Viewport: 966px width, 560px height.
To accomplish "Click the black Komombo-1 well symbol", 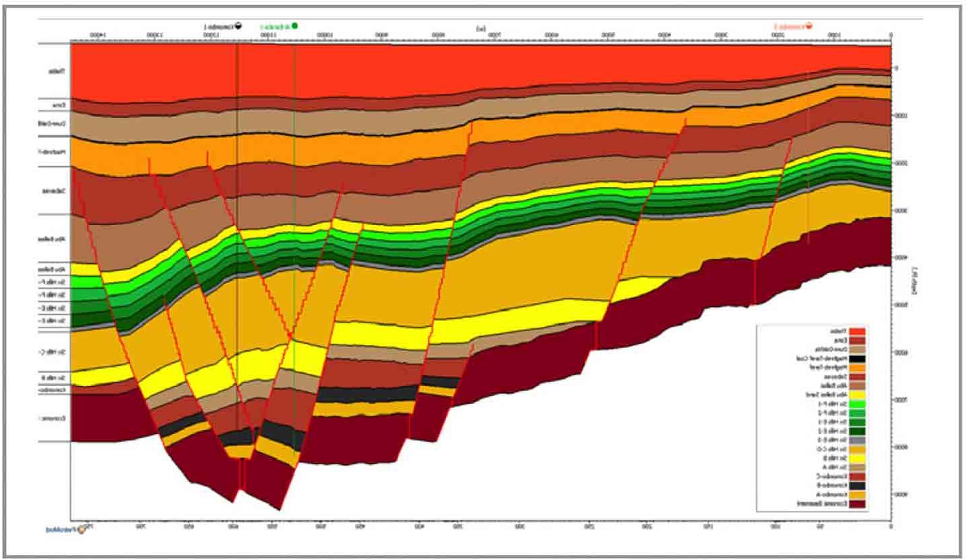I will click(239, 26).
